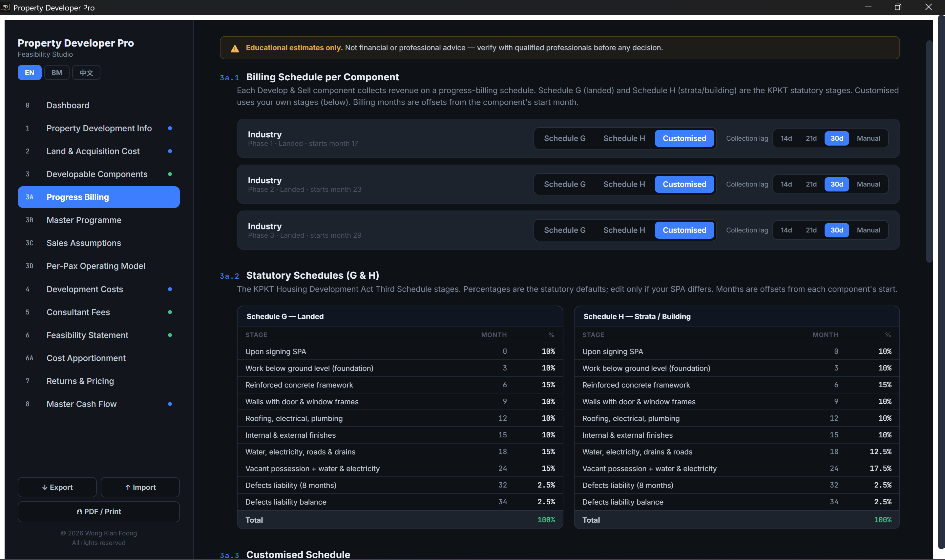Switch language to BM
945x560 pixels.
(57, 72)
